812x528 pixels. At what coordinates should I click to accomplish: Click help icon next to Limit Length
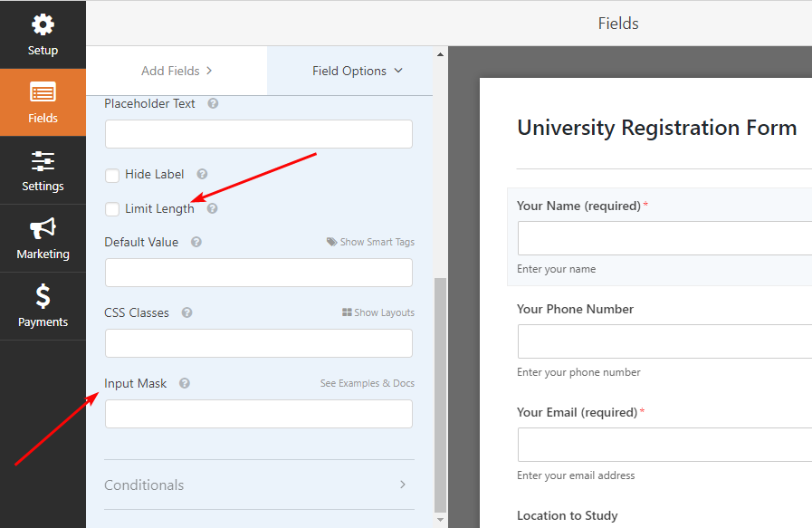point(212,208)
